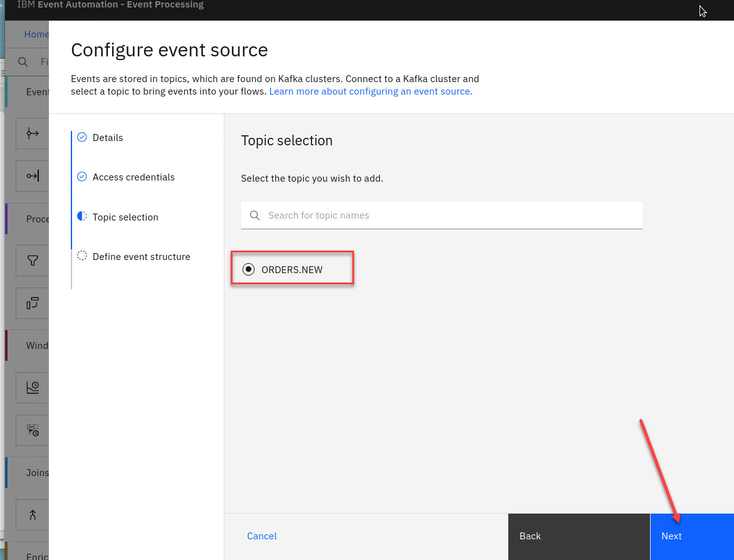Go to the Details step
This screenshot has height=560, width=734.
point(107,138)
